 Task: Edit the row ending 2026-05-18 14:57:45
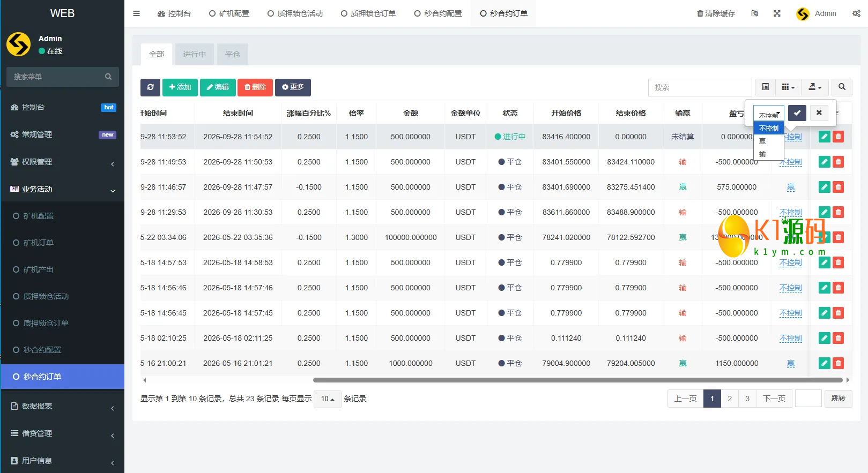click(825, 313)
